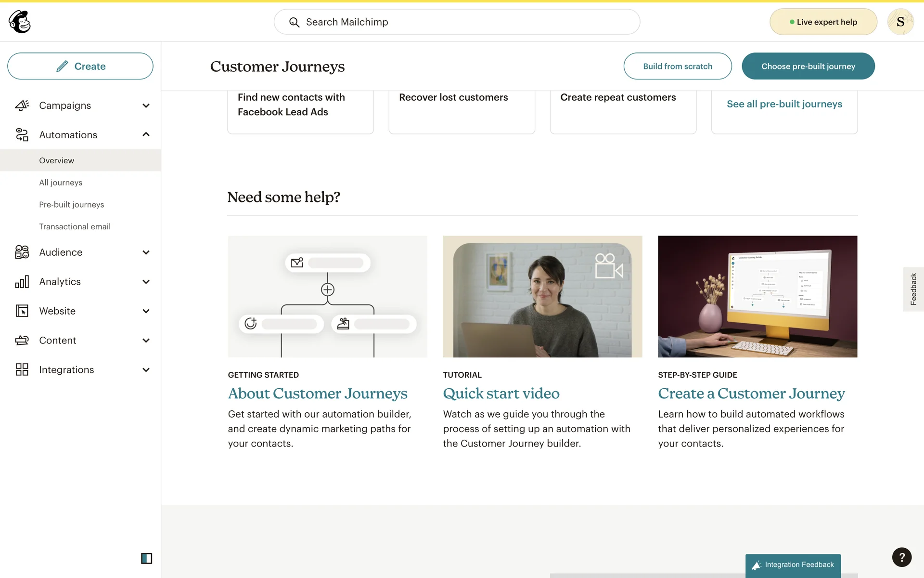The width and height of the screenshot is (924, 578).
Task: Click the Analytics bar chart icon
Action: click(22, 282)
